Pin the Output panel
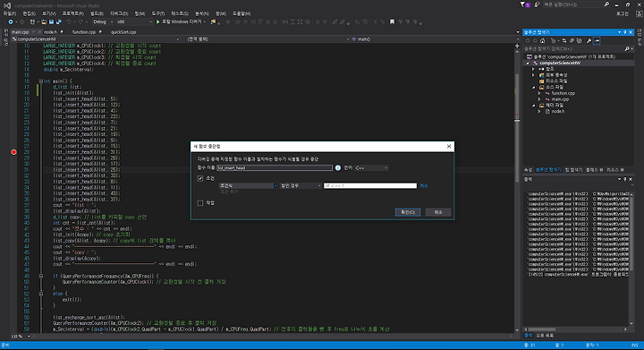644x350 pixels. (625, 179)
